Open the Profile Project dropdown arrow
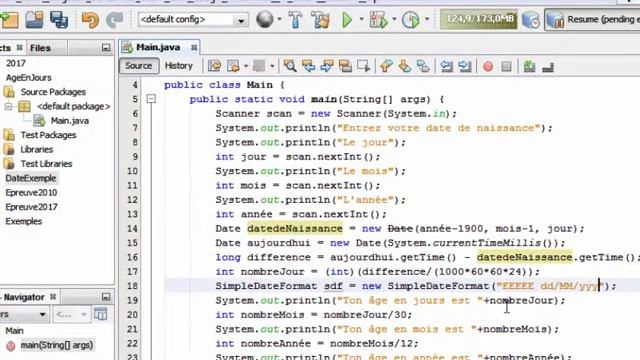640x360 pixels. click(x=427, y=19)
